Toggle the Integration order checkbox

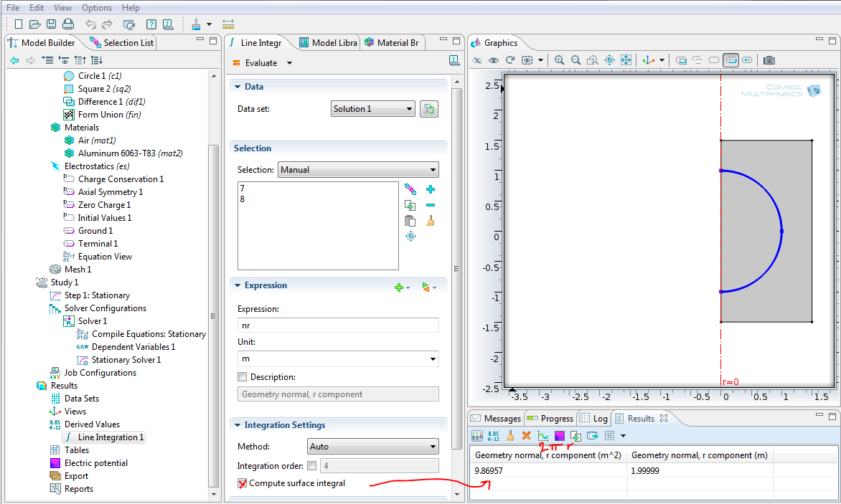click(x=312, y=466)
